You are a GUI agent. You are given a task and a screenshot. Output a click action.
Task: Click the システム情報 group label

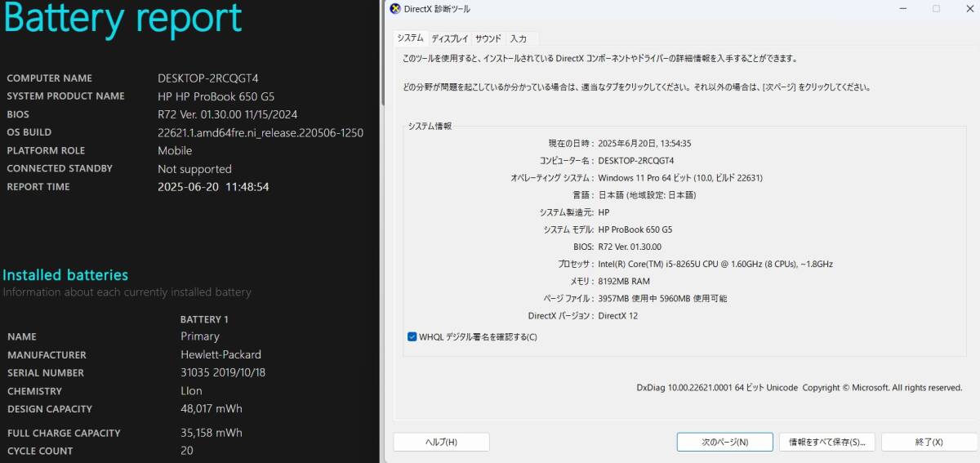click(x=430, y=126)
